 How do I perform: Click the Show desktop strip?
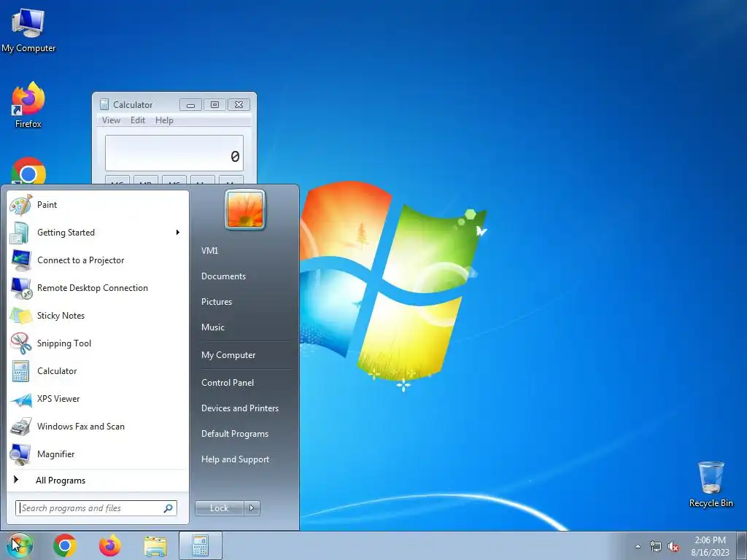[x=742, y=545]
